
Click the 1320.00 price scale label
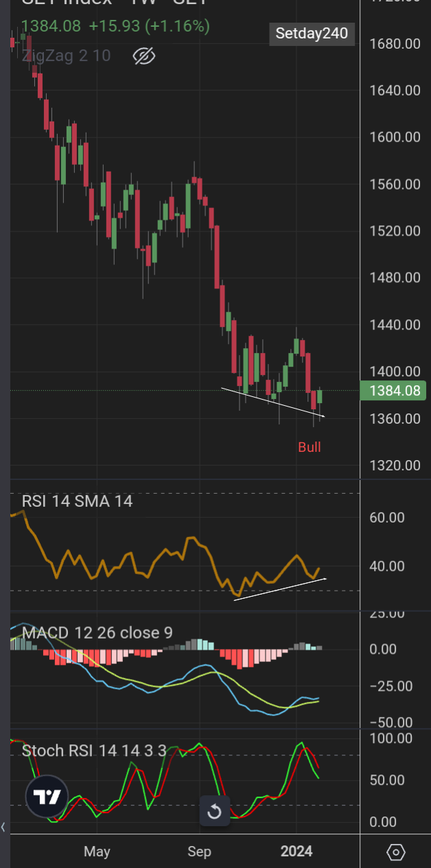(x=395, y=466)
